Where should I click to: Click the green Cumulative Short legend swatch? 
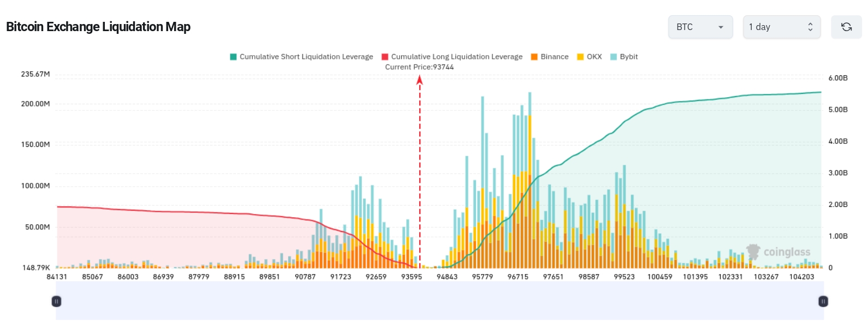coord(234,57)
